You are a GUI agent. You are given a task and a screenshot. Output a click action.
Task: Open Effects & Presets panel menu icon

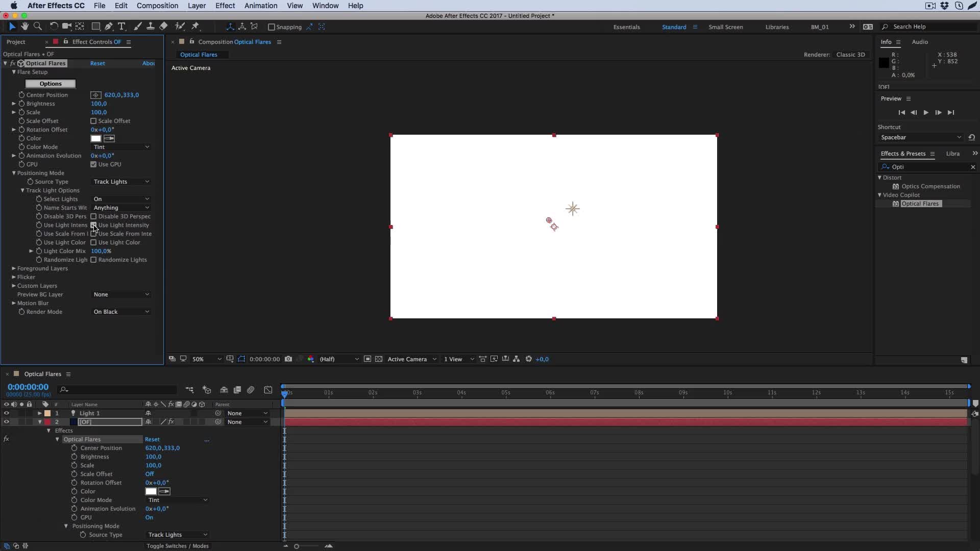tap(932, 154)
